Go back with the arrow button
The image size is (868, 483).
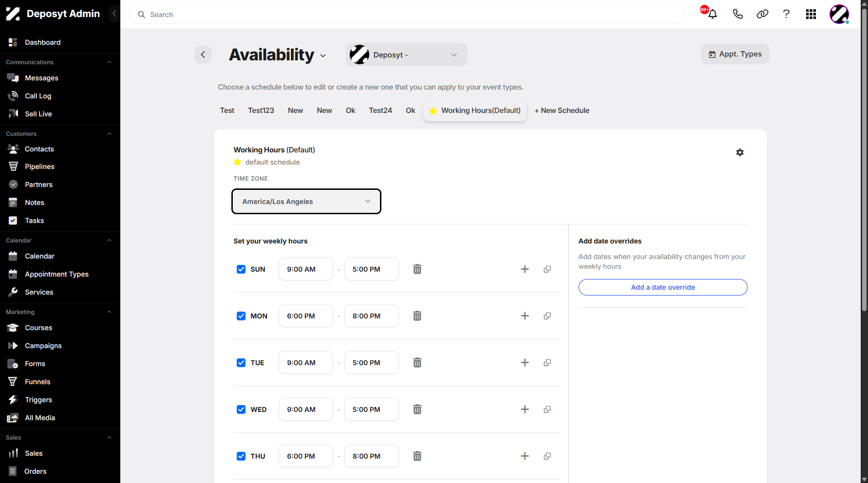click(x=203, y=55)
